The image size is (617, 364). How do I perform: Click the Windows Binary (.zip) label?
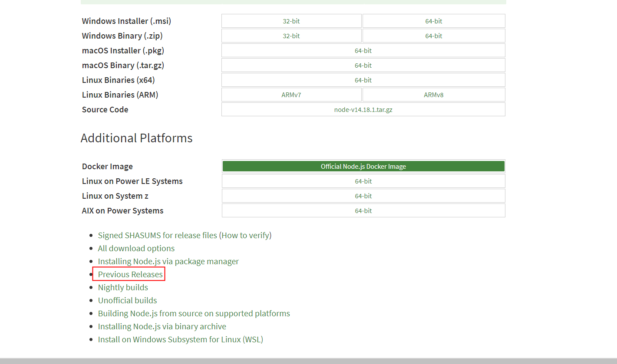point(122,36)
